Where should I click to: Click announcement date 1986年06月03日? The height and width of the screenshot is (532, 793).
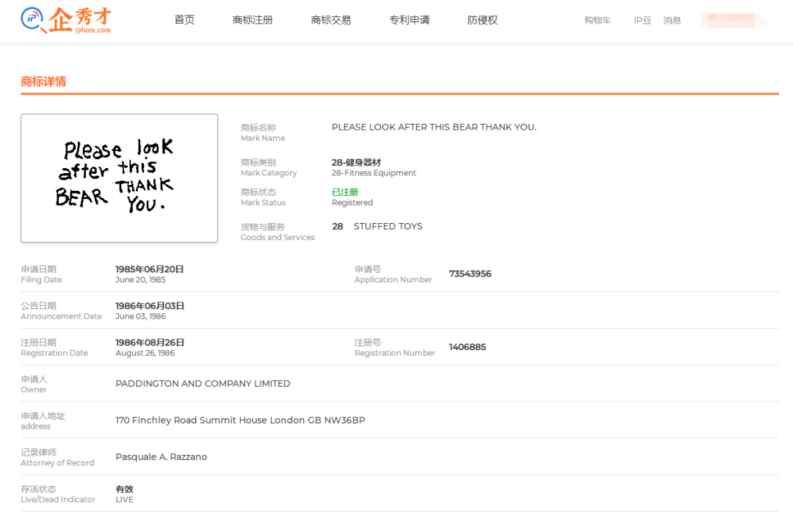click(150, 306)
